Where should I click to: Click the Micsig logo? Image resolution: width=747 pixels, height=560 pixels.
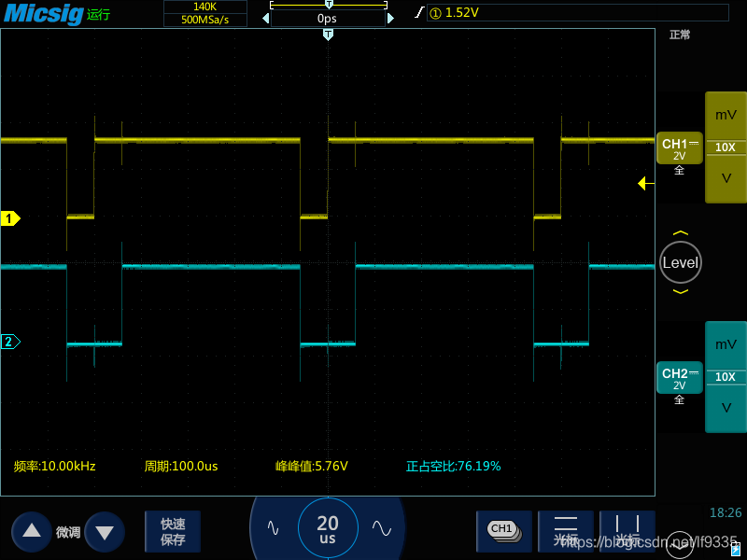click(x=44, y=13)
